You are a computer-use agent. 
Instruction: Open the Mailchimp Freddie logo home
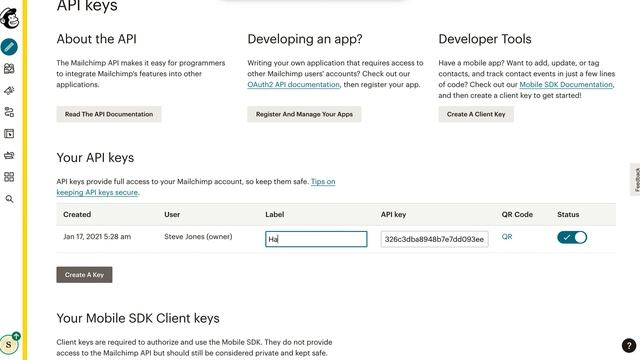[x=9, y=18]
